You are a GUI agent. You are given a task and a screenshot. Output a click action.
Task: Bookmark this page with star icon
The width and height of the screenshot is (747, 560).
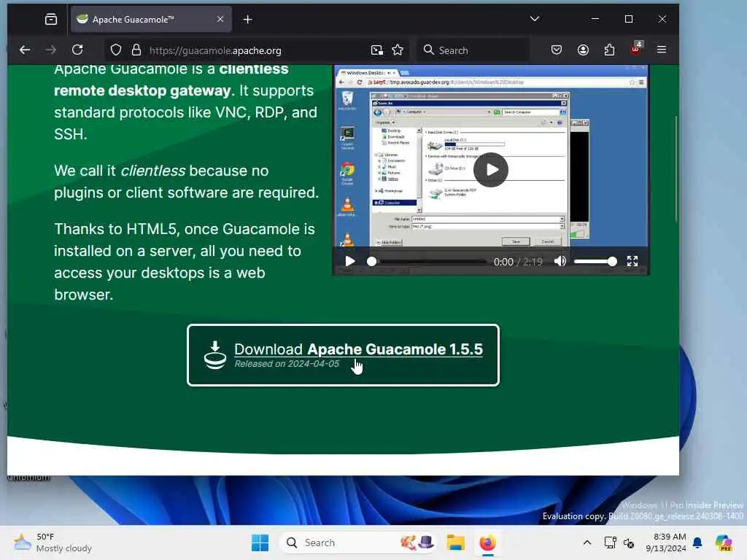(x=398, y=50)
